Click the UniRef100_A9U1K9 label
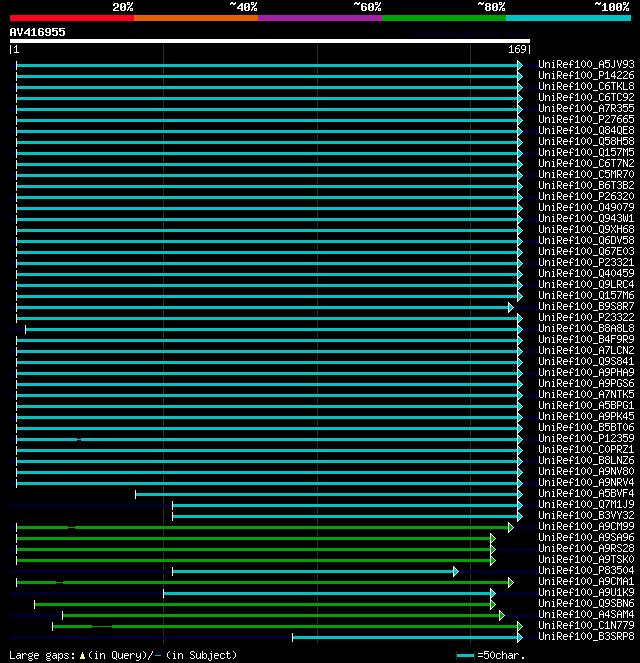The height and width of the screenshot is (663, 640). pos(586,592)
